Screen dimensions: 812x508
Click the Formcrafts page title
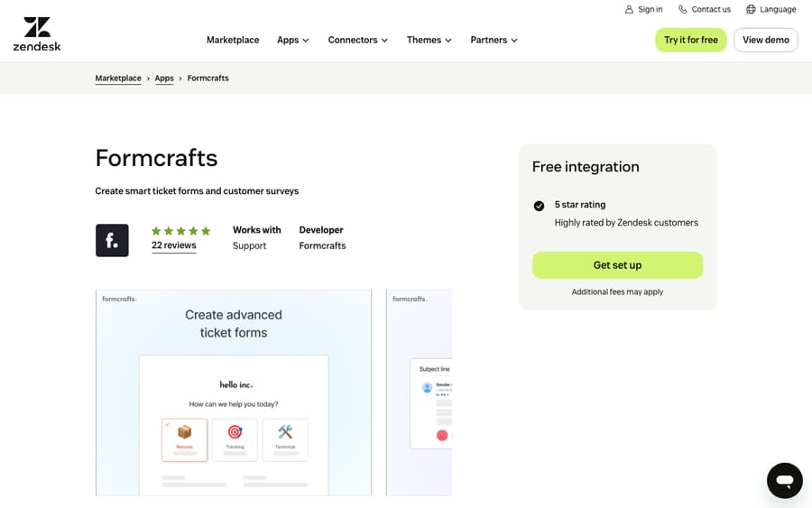(x=156, y=158)
